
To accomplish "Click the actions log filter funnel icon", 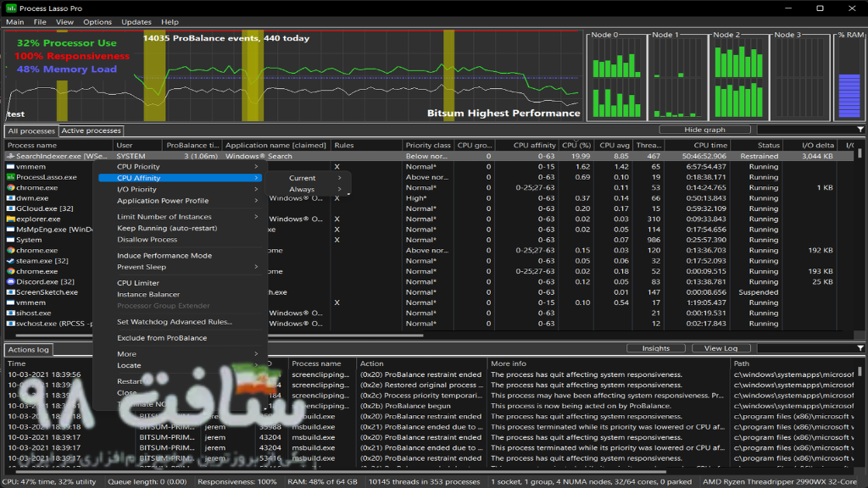I will click(x=860, y=348).
